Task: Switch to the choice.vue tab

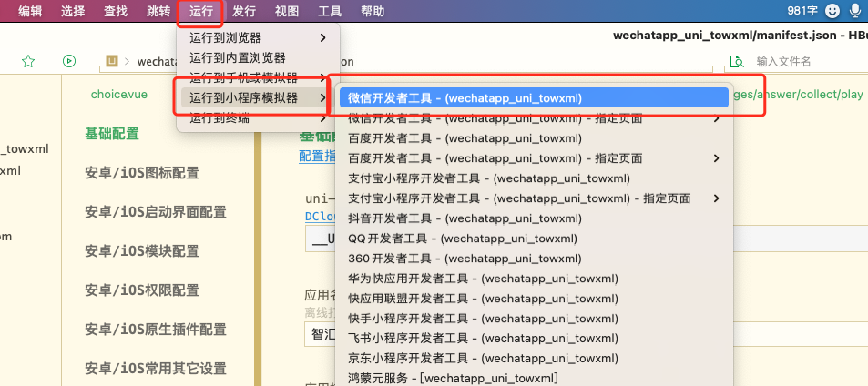Action: pos(119,95)
